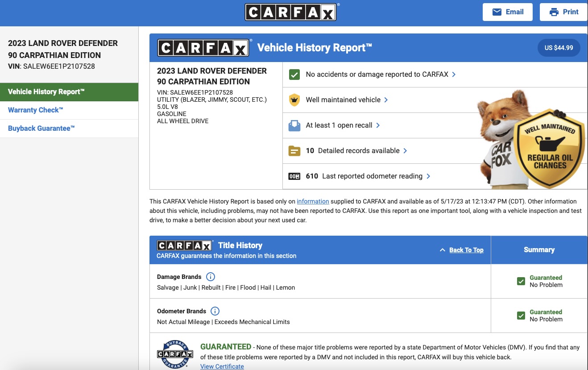
Task: Expand the last reported odometer chevron
Action: (x=428, y=176)
